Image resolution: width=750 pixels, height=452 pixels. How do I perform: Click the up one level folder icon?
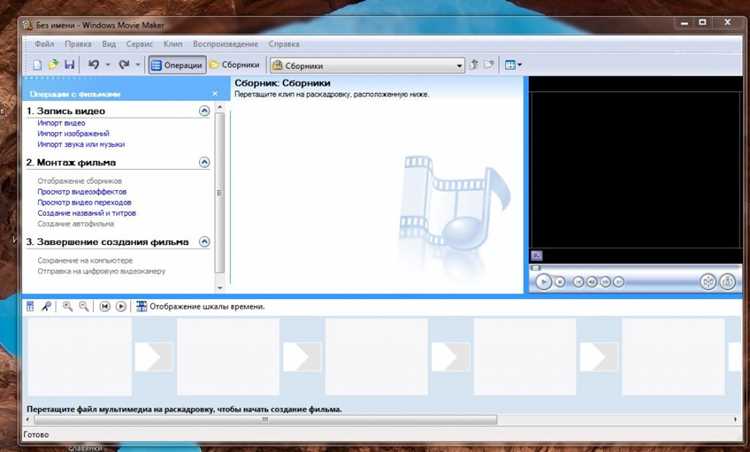[x=474, y=65]
